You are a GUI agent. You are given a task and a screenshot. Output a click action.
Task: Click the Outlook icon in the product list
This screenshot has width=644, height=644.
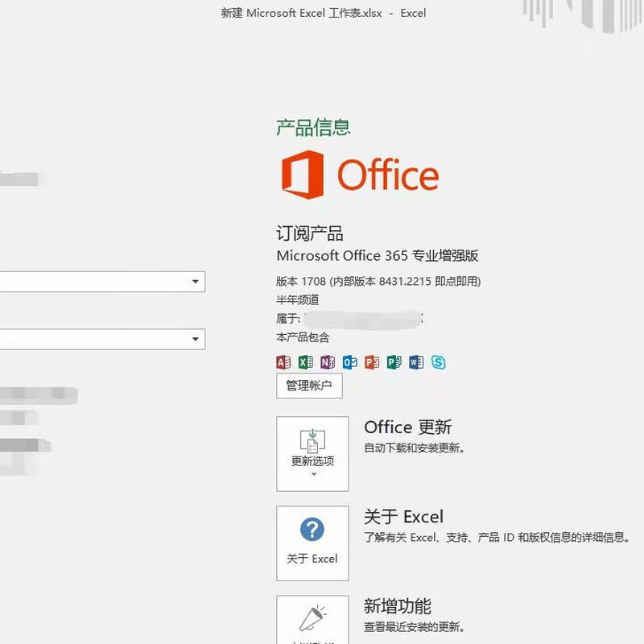click(348, 362)
